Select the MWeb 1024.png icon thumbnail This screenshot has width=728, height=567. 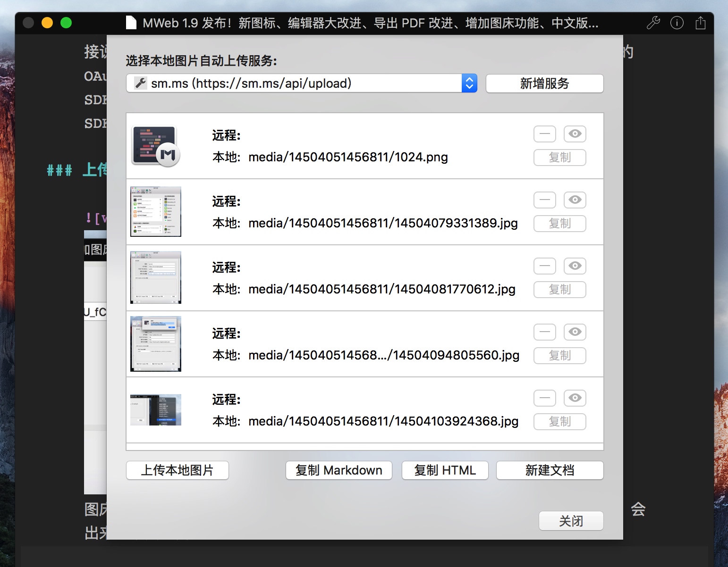(156, 146)
